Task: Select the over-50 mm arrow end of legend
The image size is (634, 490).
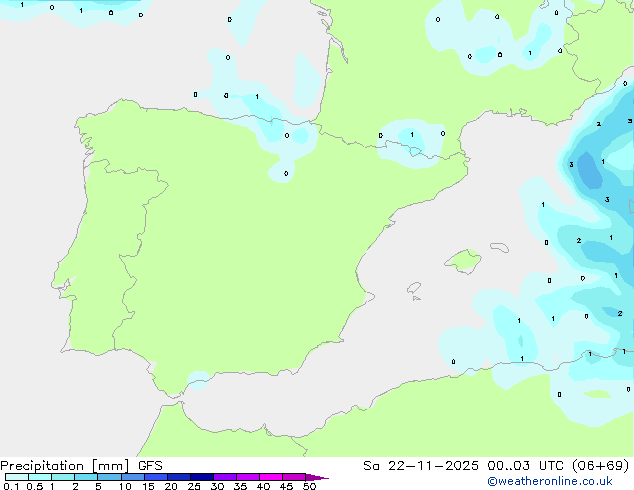Action: tap(317, 477)
